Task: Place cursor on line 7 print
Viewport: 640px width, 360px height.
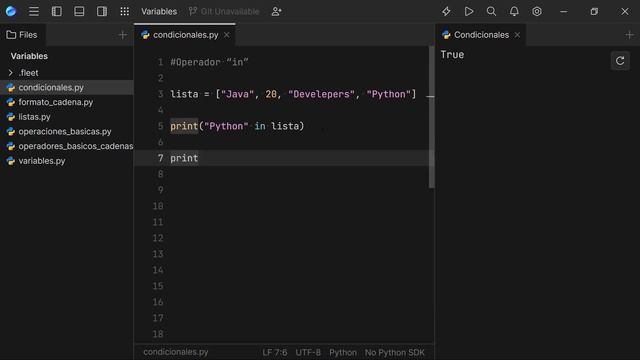Action: (x=184, y=158)
